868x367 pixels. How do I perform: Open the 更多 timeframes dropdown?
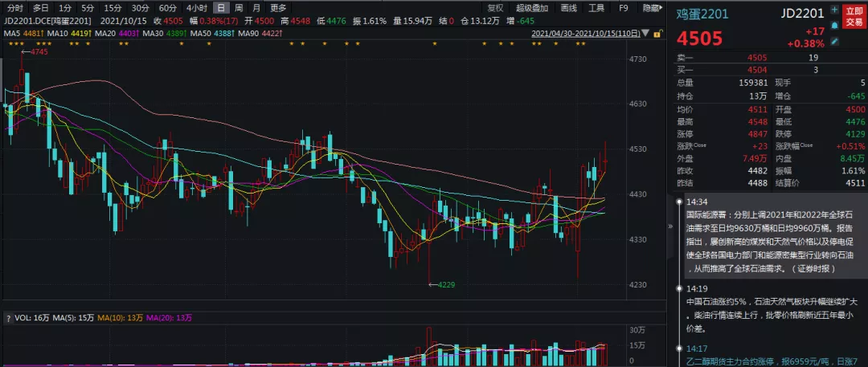click(x=278, y=7)
